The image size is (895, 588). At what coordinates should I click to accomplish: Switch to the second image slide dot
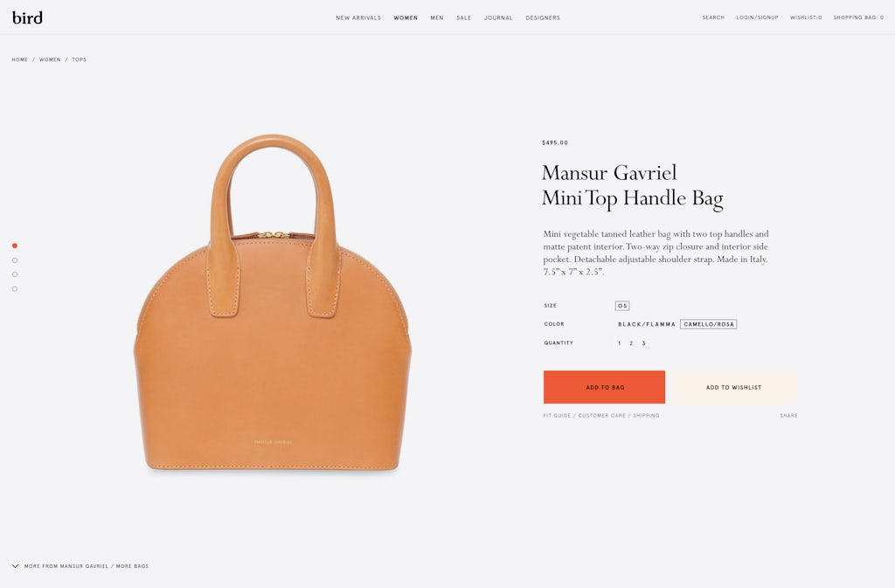(15, 260)
